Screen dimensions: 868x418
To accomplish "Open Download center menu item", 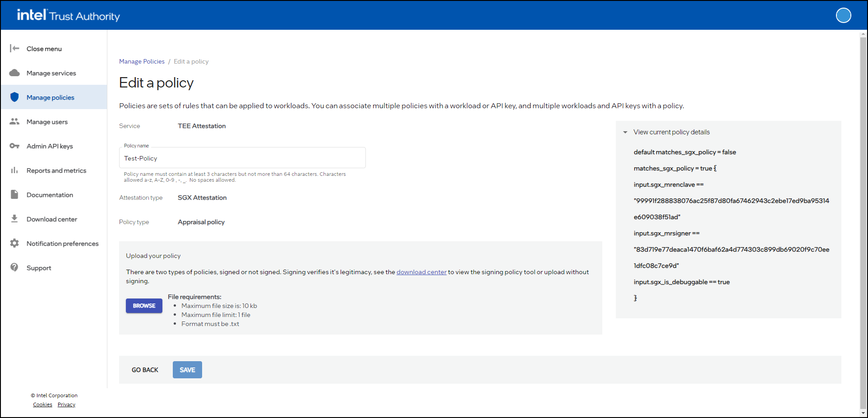I will (x=54, y=219).
